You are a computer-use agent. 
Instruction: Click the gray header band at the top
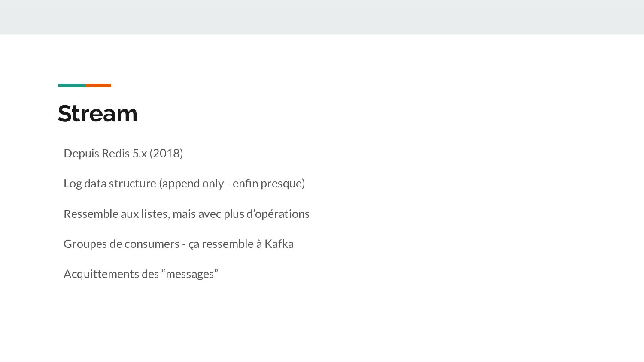tap(322, 17)
